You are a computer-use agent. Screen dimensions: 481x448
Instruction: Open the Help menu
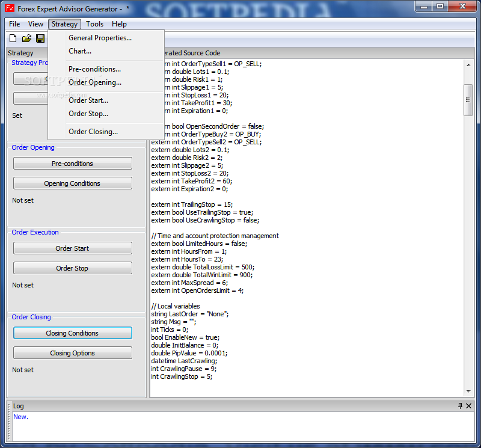pos(119,24)
